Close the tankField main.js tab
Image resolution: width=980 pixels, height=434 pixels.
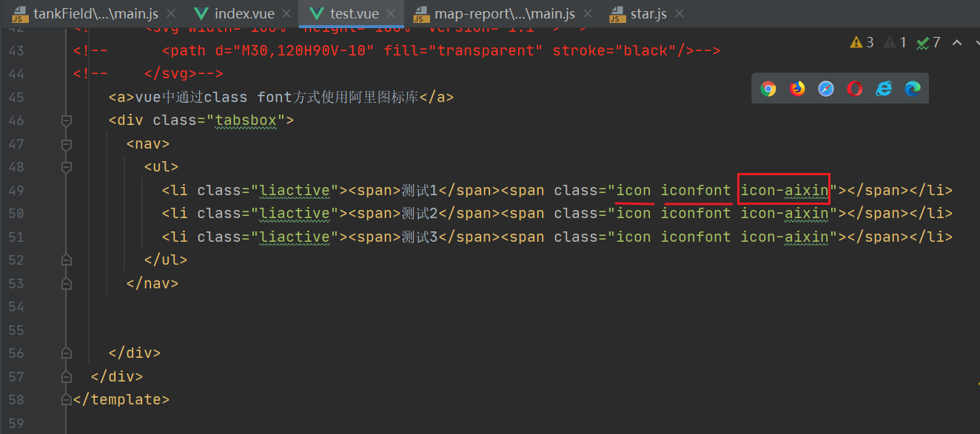172,14
